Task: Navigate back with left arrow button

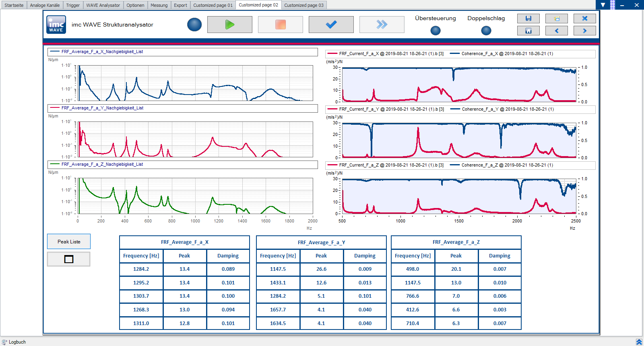Action: 556,31
